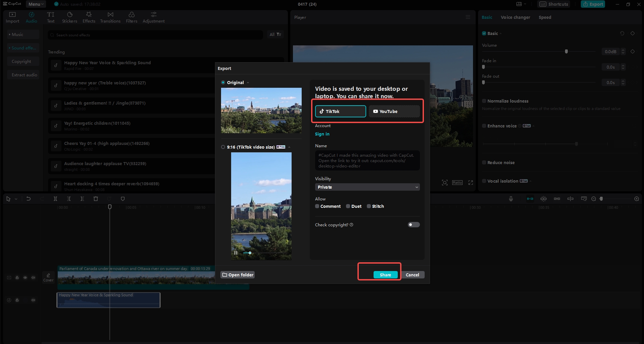This screenshot has height=344, width=644.
Task: Adjust the Volume slider in the Basic panel
Action: coord(566,51)
